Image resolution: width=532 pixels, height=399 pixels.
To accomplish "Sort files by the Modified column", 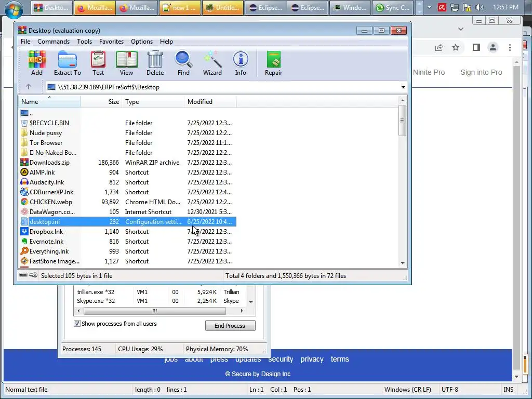I will [x=210, y=101].
